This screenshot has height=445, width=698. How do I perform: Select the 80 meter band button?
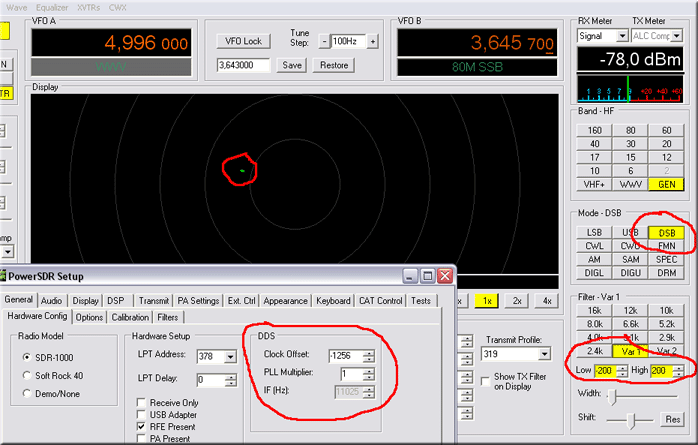click(630, 130)
